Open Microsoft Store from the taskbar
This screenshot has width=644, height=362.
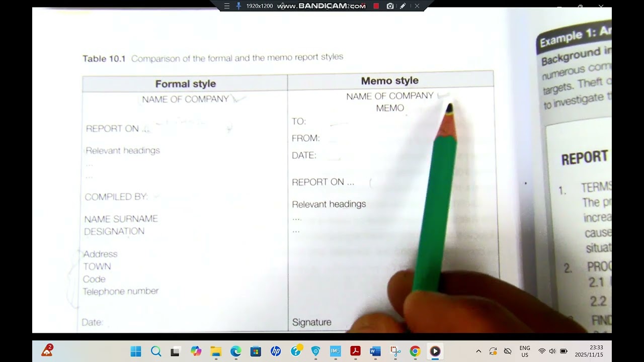tap(256, 351)
